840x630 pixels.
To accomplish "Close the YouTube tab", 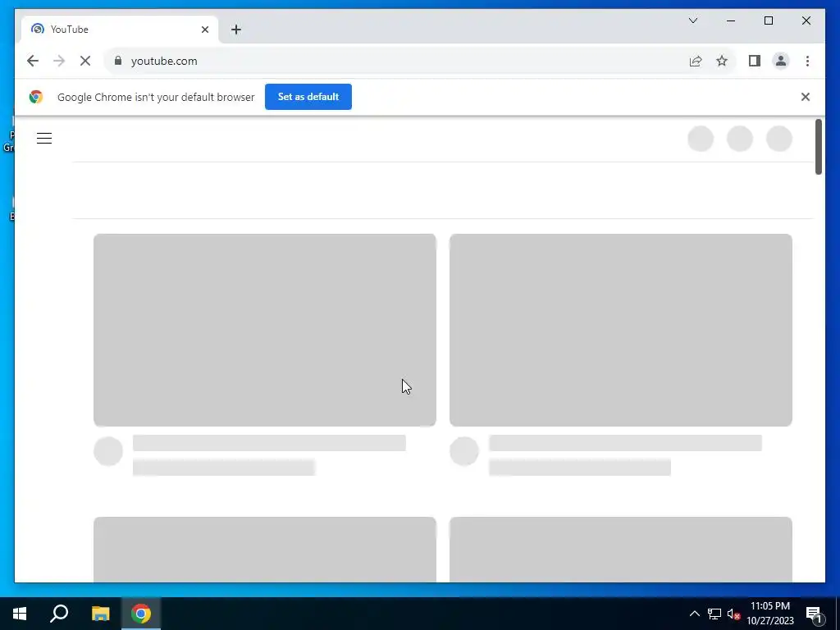I will [204, 30].
